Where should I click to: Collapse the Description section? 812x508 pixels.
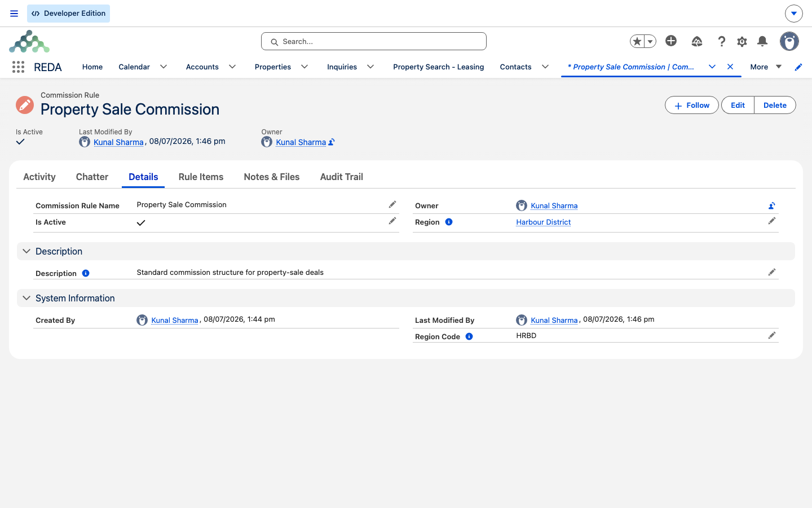[27, 251]
